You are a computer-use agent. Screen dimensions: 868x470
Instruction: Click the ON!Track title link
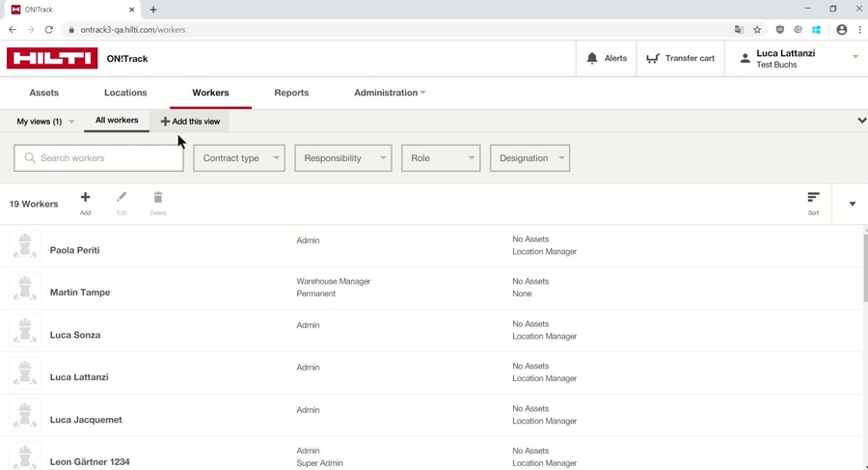[127, 59]
